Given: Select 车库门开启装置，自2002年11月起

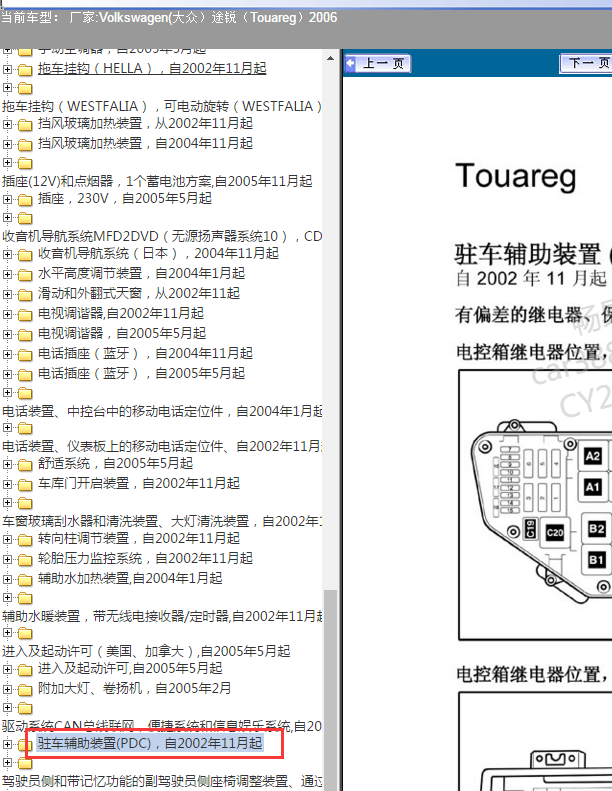Looking at the screenshot, I should [x=139, y=483].
